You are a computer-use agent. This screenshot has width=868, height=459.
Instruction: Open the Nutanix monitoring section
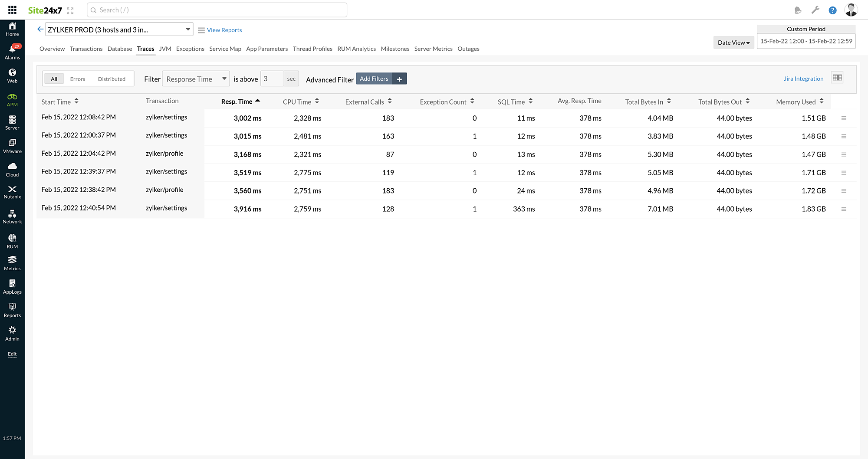pos(12,192)
